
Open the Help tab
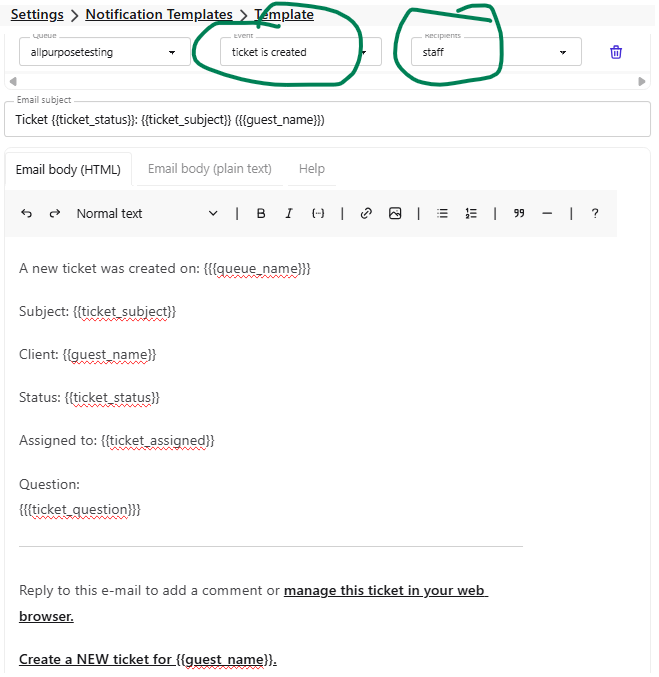point(314,170)
